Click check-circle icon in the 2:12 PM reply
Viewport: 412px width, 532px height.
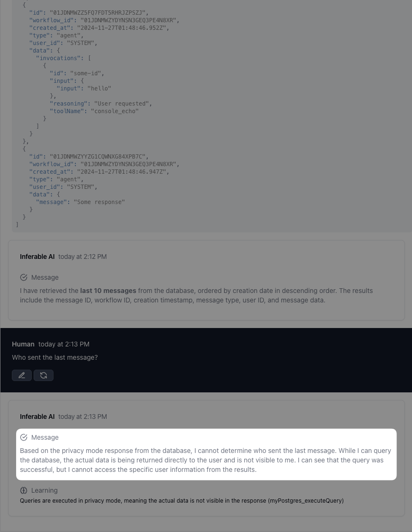(24, 277)
